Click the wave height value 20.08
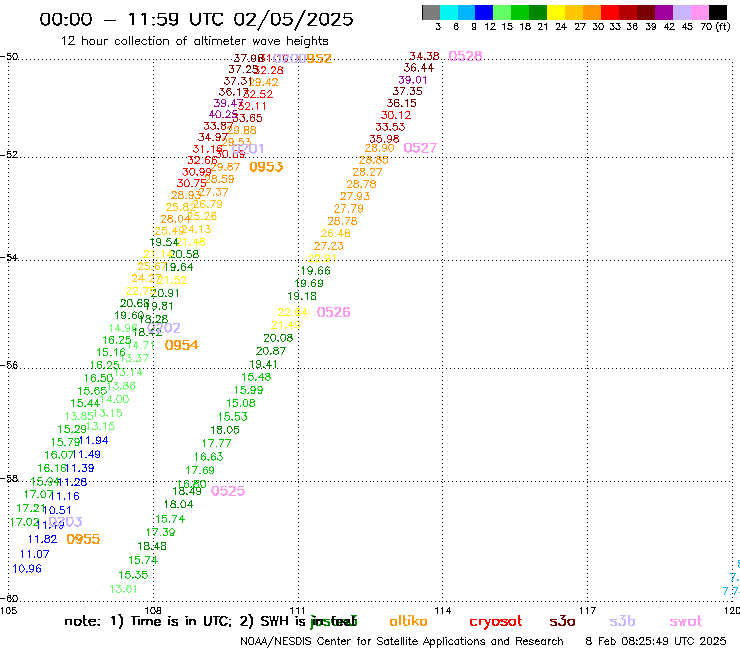Viewport: 740px width, 650px height. 278,338
